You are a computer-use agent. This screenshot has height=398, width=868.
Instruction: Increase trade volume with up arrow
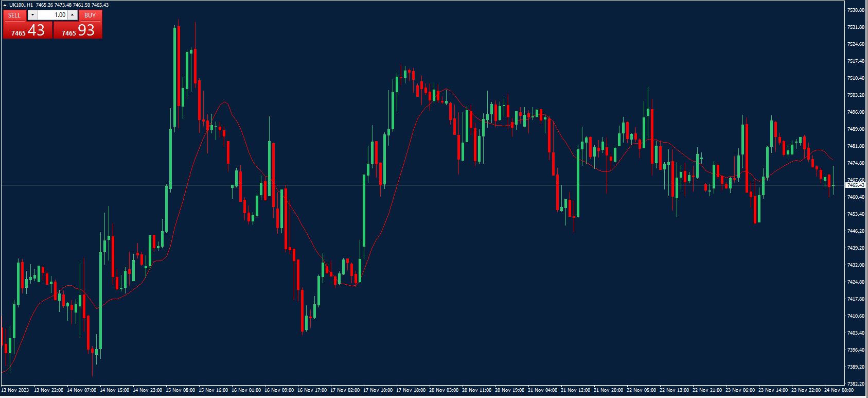click(72, 15)
